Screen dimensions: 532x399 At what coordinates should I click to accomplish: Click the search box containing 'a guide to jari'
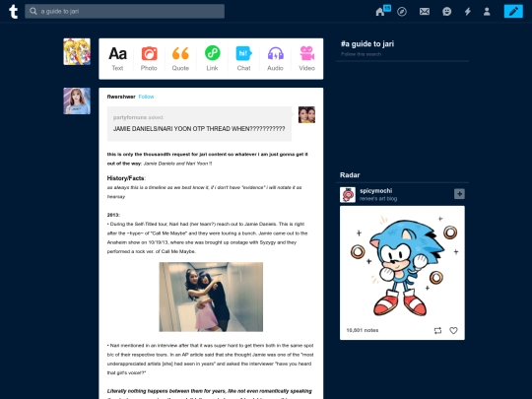[x=124, y=11]
